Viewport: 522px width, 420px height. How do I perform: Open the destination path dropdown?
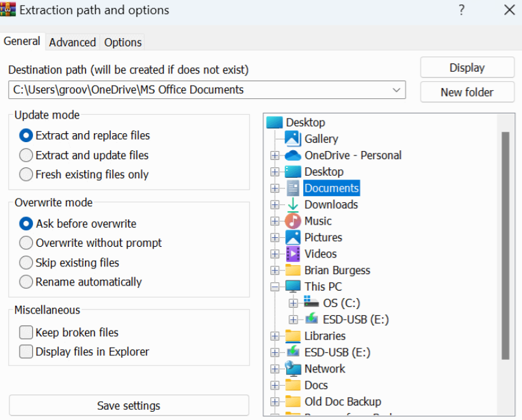[397, 89]
